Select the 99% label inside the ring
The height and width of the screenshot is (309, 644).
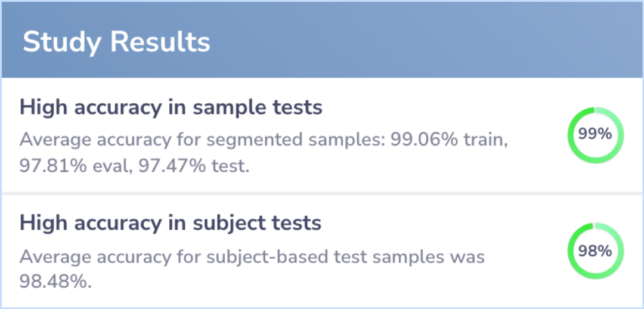click(x=596, y=134)
